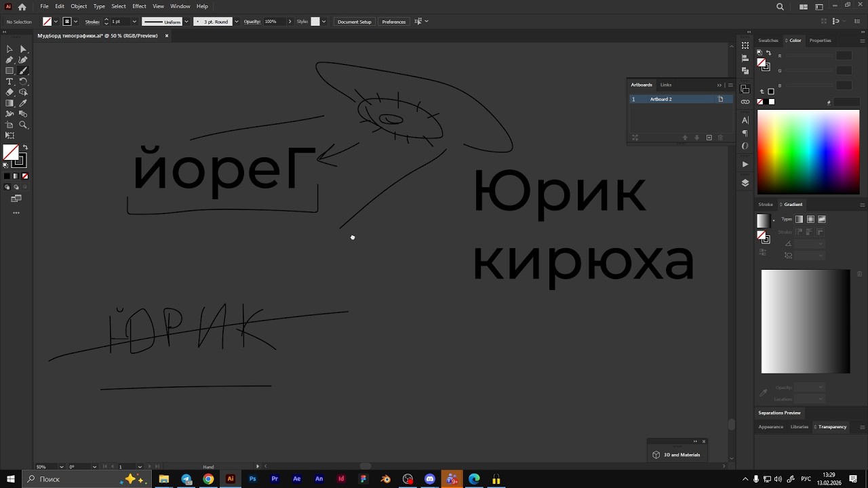The image size is (868, 488).
Task: Select the Curvature tool
Action: pos(23,60)
